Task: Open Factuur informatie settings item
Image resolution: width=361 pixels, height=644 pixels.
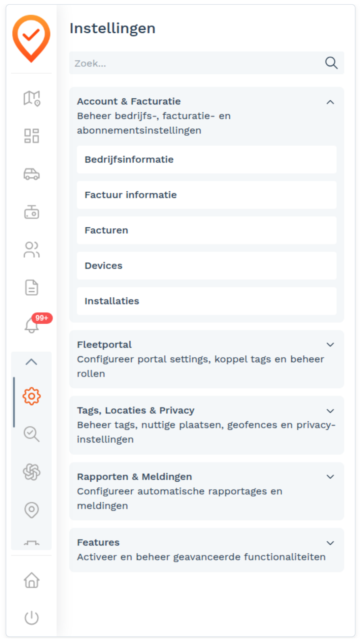Action: [207, 195]
